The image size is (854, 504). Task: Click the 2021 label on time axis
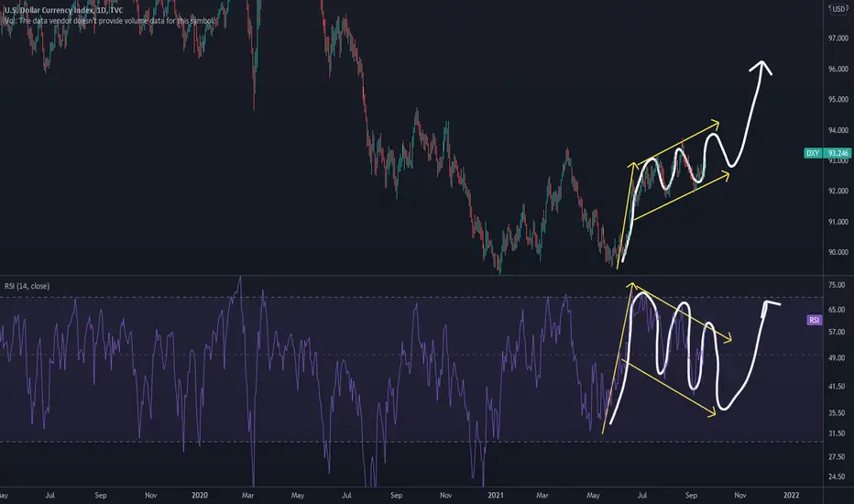point(496,495)
